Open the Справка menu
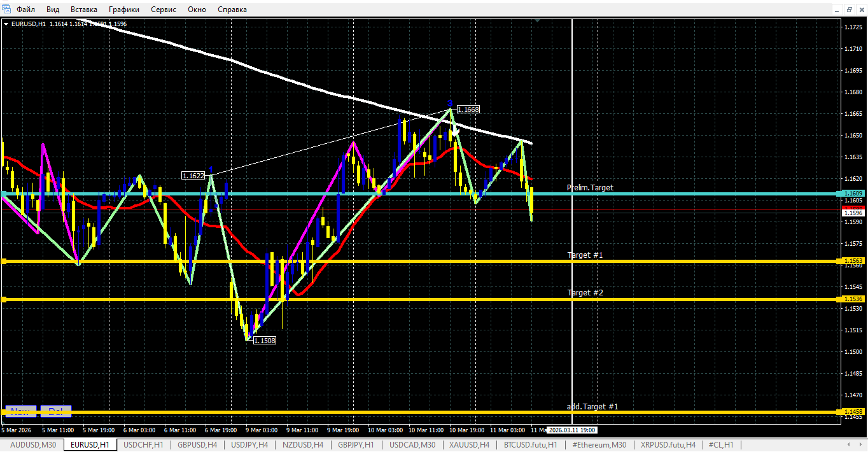868x452 pixels. (232, 10)
